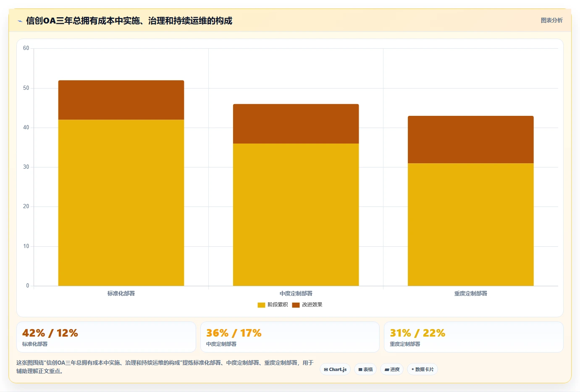
Task: Click the y-axis value 20
Action: pos(26,206)
